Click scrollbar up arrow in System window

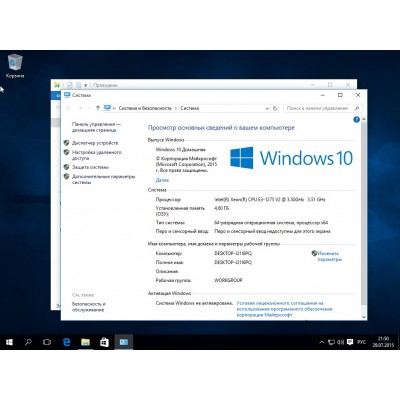tap(364, 119)
